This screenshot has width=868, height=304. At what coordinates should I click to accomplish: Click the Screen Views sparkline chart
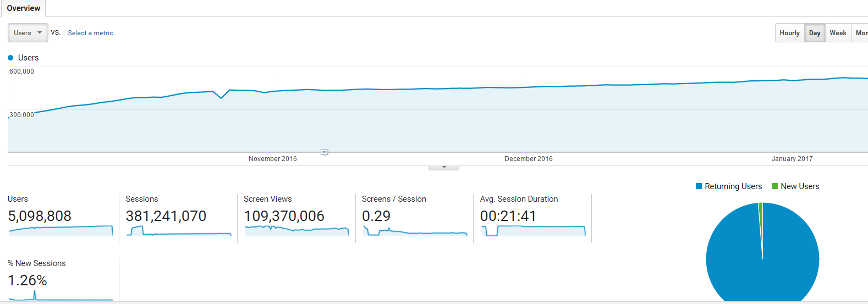click(x=297, y=231)
